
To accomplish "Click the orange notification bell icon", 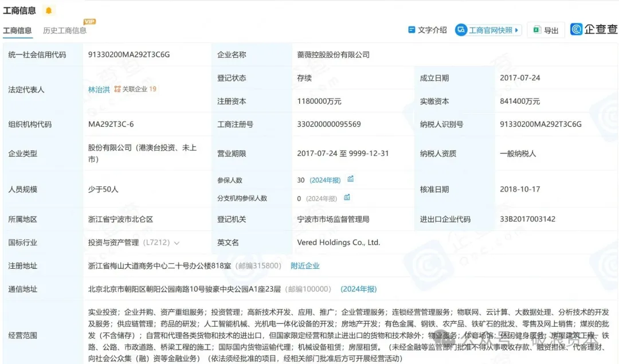I will coord(49,11).
